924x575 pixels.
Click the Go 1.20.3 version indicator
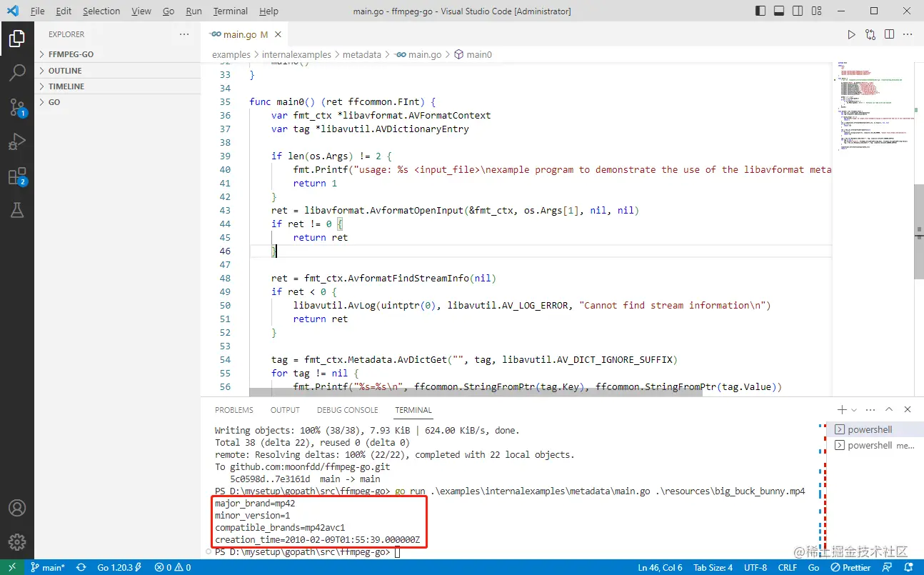click(x=120, y=567)
